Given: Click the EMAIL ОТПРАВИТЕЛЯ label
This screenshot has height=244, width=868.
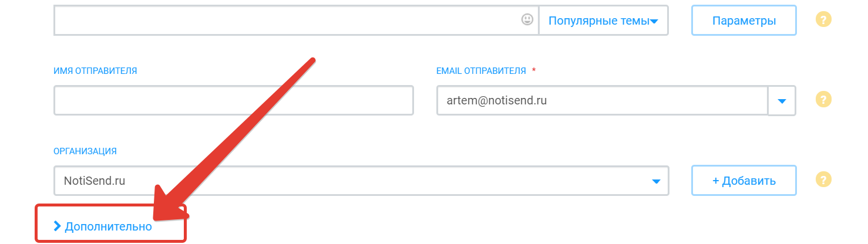Looking at the screenshot, I should (481, 71).
